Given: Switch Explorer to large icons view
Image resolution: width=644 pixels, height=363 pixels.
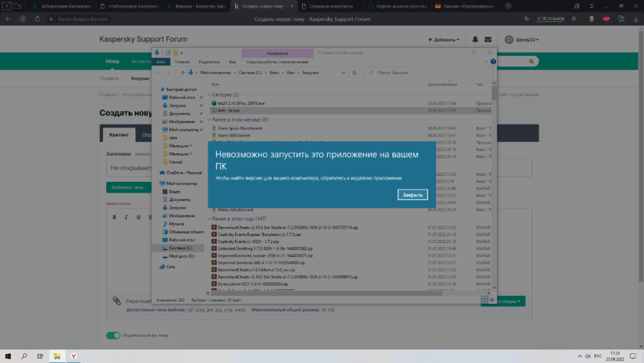Looking at the screenshot, I should pos(491,300).
